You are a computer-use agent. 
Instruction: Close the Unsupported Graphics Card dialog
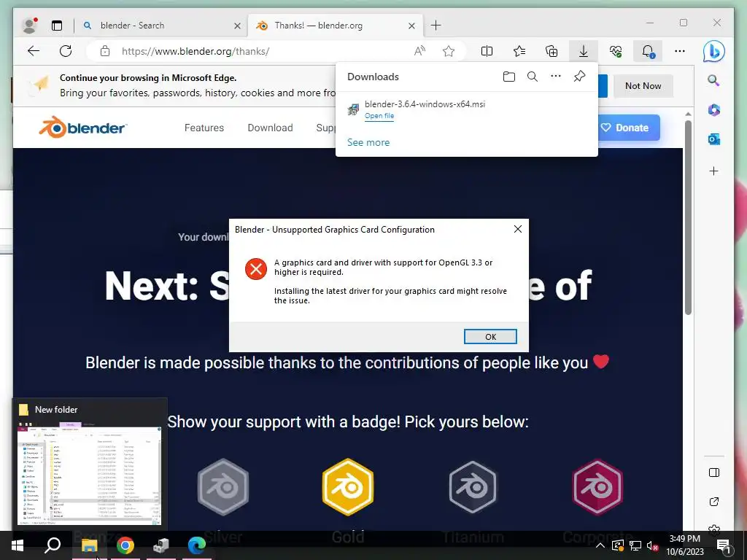(518, 229)
